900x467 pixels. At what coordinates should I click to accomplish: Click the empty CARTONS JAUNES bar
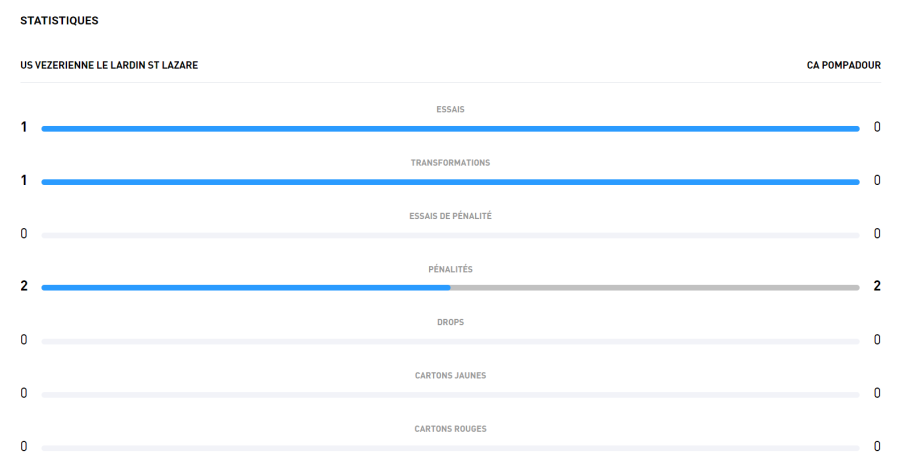(x=450, y=394)
